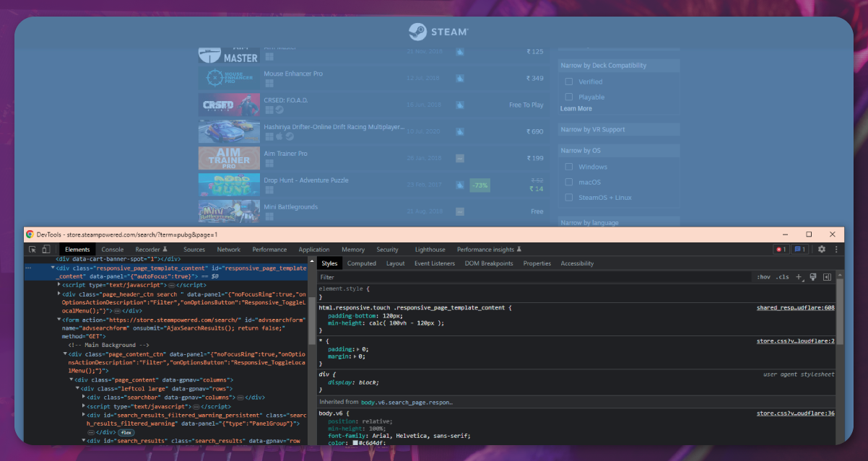Open the Aim Trainer Pro game thumbnail
The width and height of the screenshot is (868, 461).
pos(229,158)
